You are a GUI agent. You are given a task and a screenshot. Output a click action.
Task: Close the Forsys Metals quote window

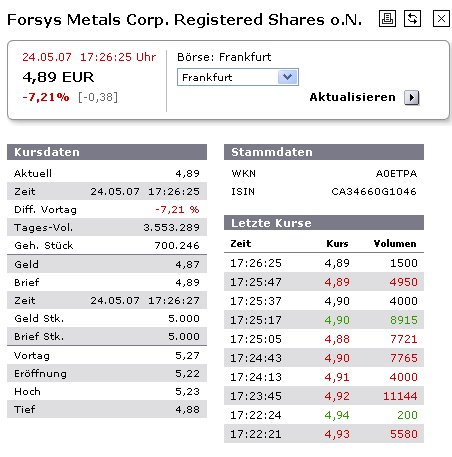(441, 18)
